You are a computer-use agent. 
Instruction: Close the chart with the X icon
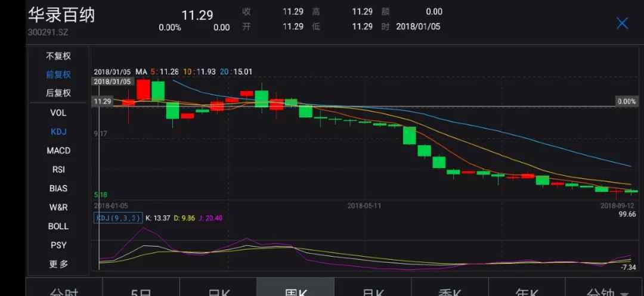[x=622, y=23]
